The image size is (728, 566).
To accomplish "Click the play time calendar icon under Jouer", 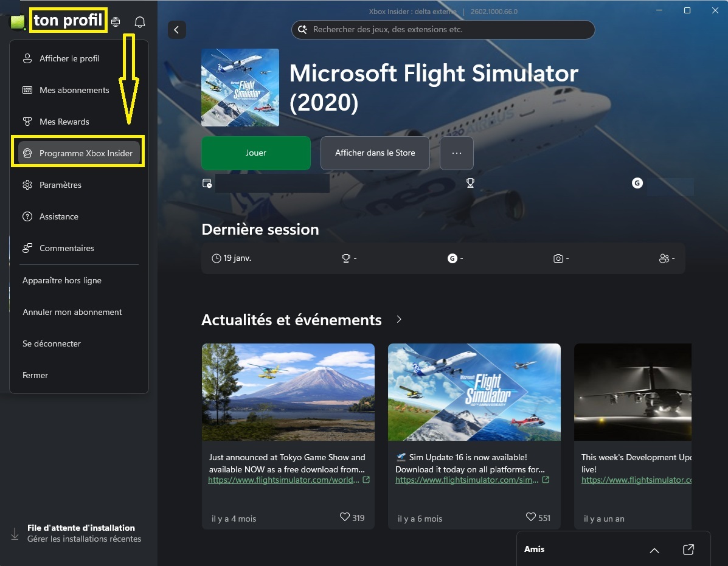I will point(207,183).
